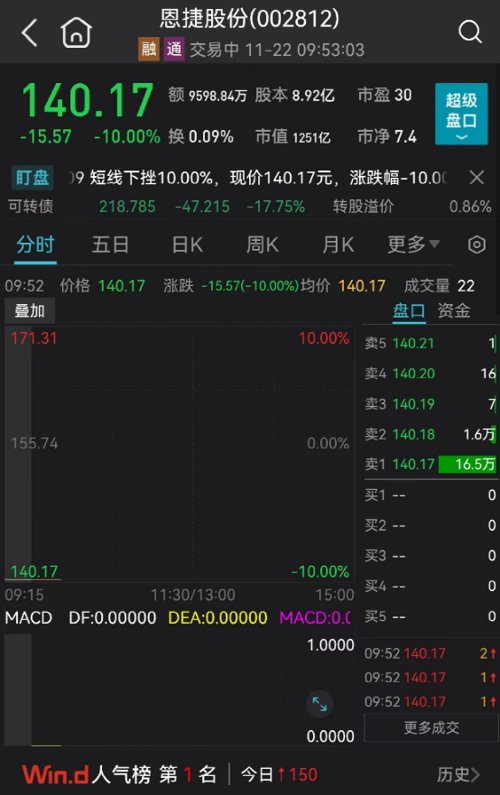The image size is (500, 795).
Task: Tap the 融 margin badge
Action: pos(149,50)
